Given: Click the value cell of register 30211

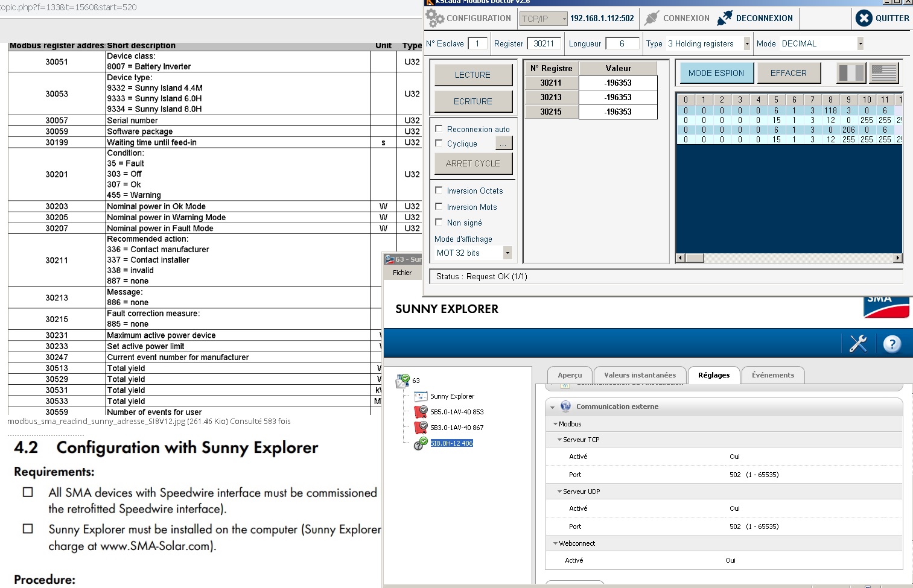Looking at the screenshot, I should coord(618,83).
